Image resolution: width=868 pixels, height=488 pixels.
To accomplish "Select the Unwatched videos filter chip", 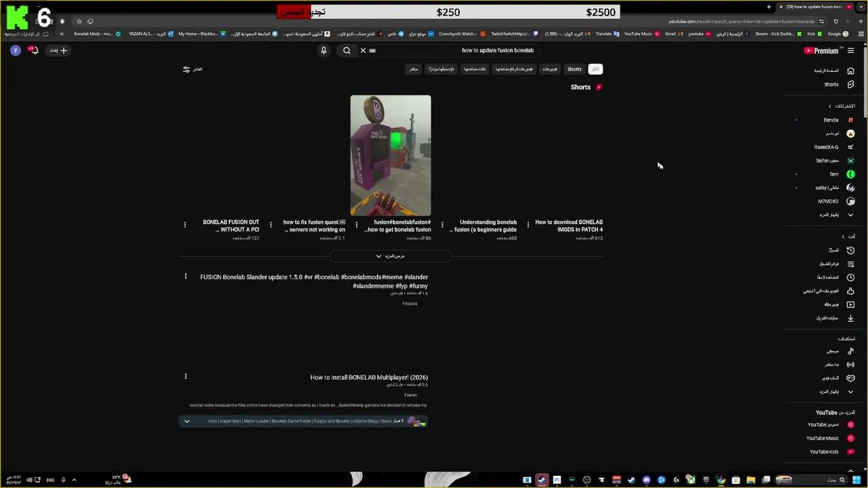I will point(514,69).
